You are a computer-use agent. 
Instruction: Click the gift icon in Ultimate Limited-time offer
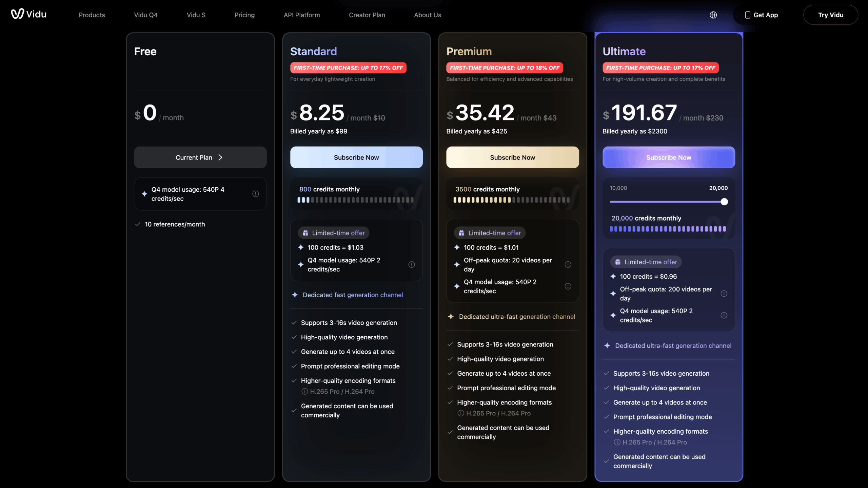[x=618, y=262]
